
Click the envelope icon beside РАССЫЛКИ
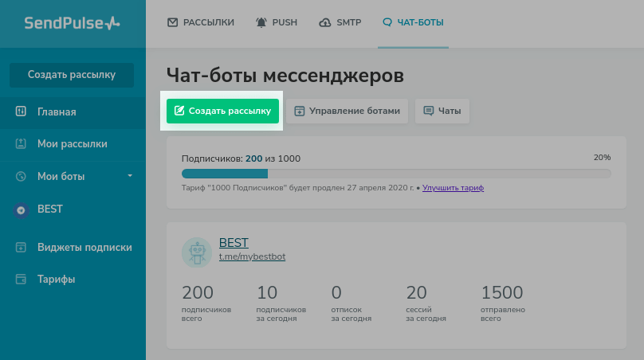172,22
